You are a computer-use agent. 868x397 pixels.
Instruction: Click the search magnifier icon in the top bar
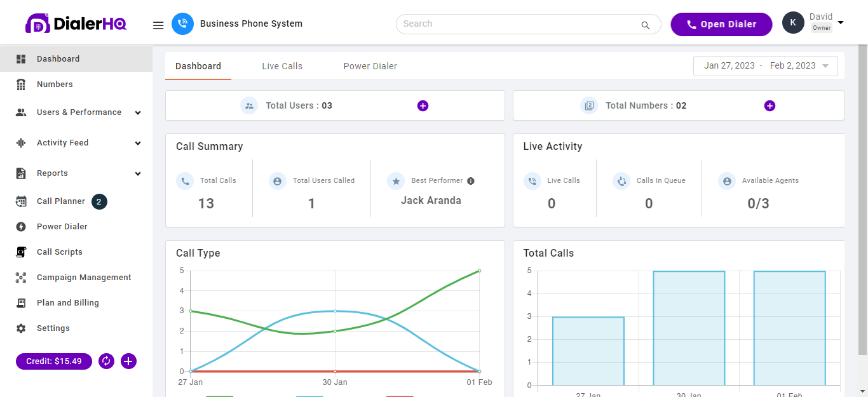646,24
